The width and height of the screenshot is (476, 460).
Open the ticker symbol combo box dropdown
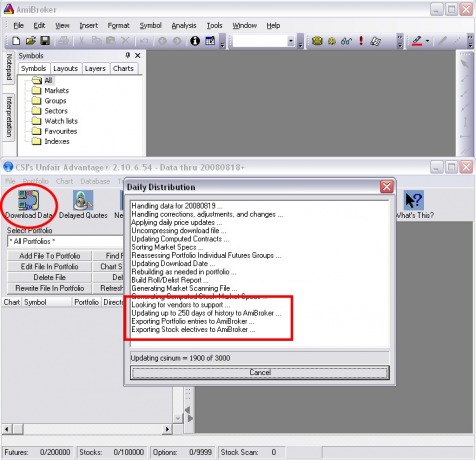(291, 41)
